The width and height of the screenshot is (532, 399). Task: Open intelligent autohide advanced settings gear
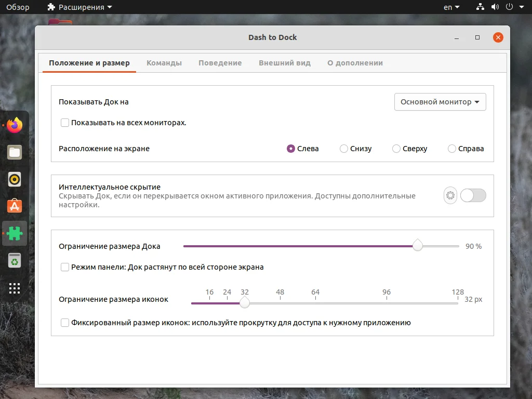(450, 195)
